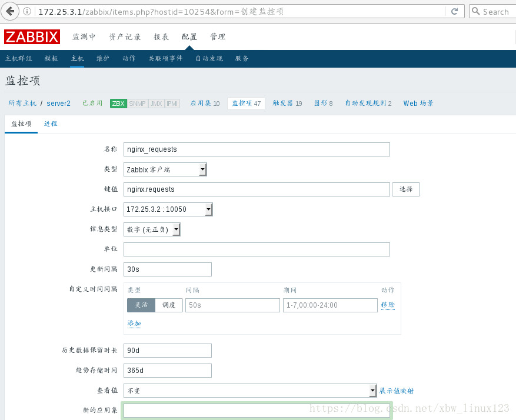Click the 选择 key button
This screenshot has width=516, height=420.
(406, 189)
